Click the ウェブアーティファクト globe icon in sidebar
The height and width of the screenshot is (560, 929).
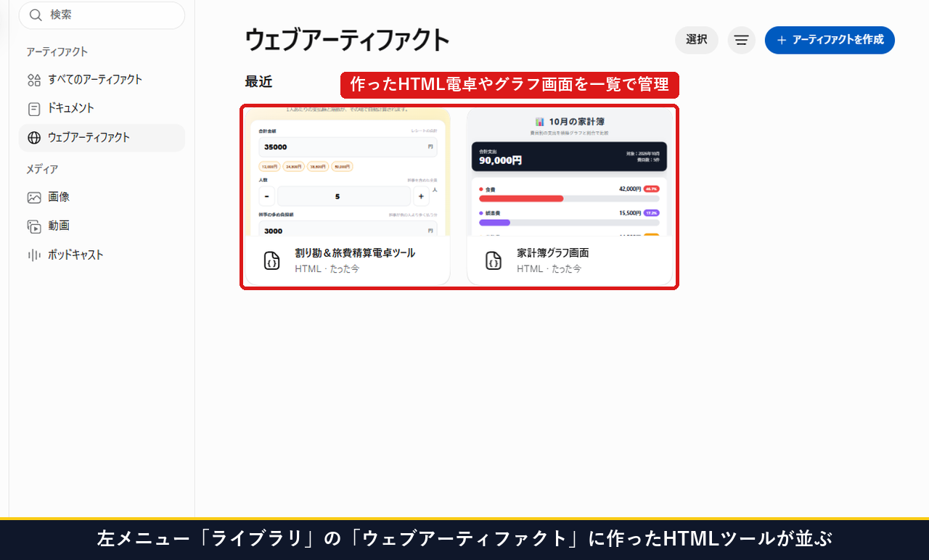[x=34, y=138]
